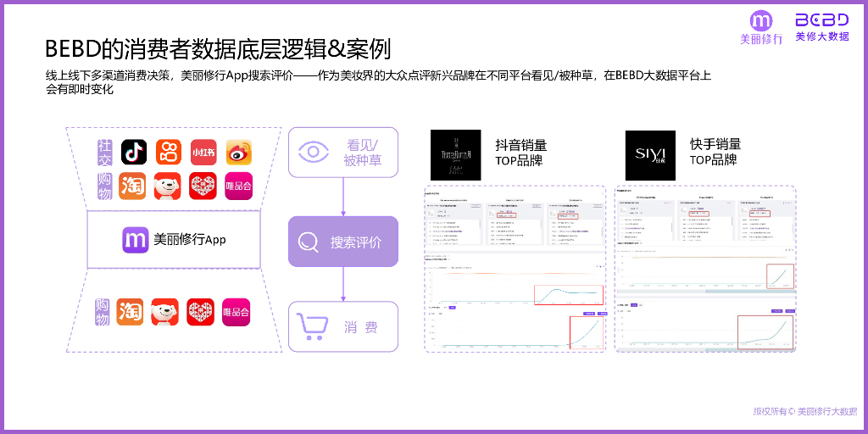The width and height of the screenshot is (868, 434).
Task: Click the 抖音销量 TOP品牌 caption
Action: (521, 153)
